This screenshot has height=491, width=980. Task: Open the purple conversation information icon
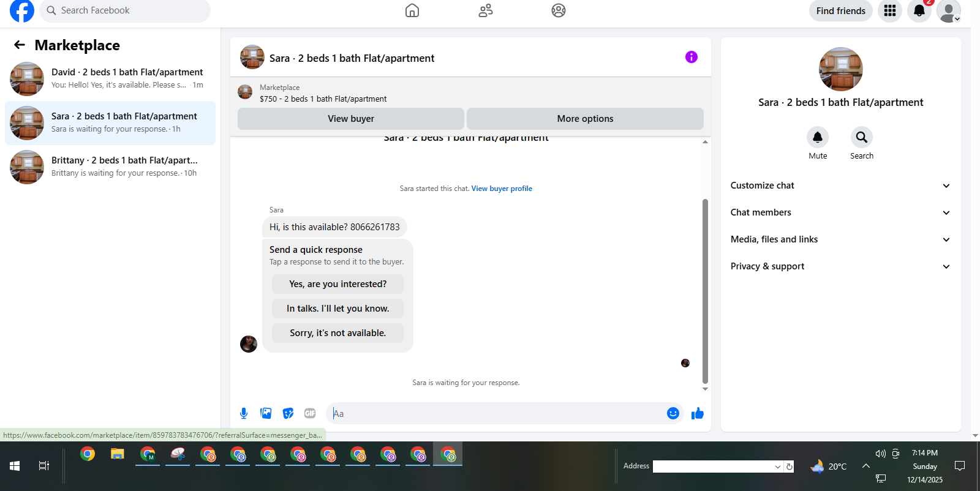[x=692, y=57]
